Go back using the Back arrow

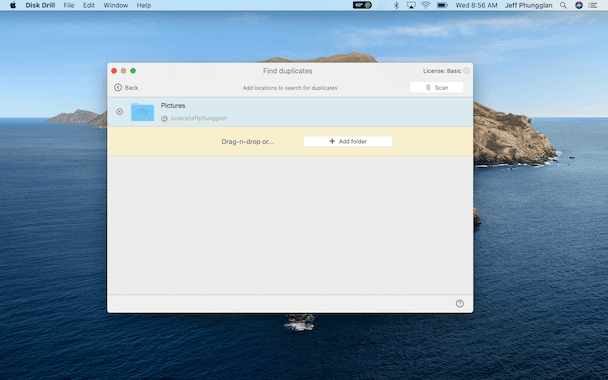tap(126, 88)
